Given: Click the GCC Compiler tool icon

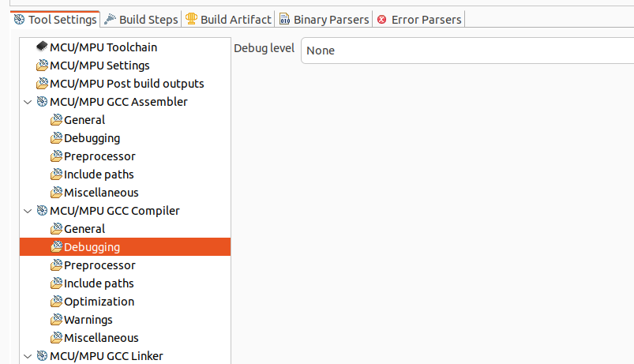Looking at the screenshot, I should click(x=42, y=211).
